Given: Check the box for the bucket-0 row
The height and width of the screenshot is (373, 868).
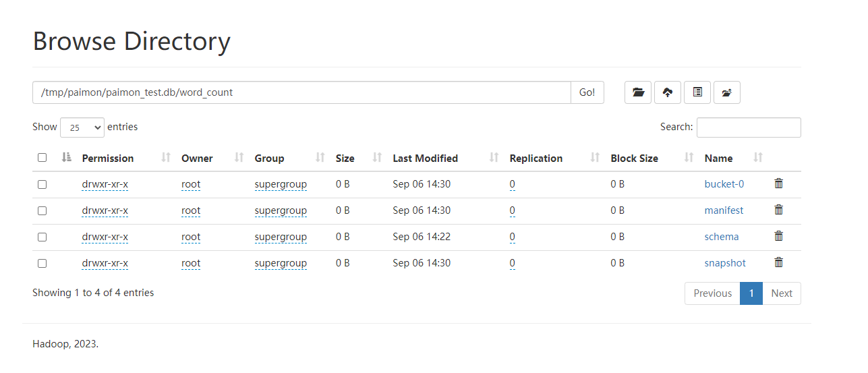Looking at the screenshot, I should tap(42, 184).
